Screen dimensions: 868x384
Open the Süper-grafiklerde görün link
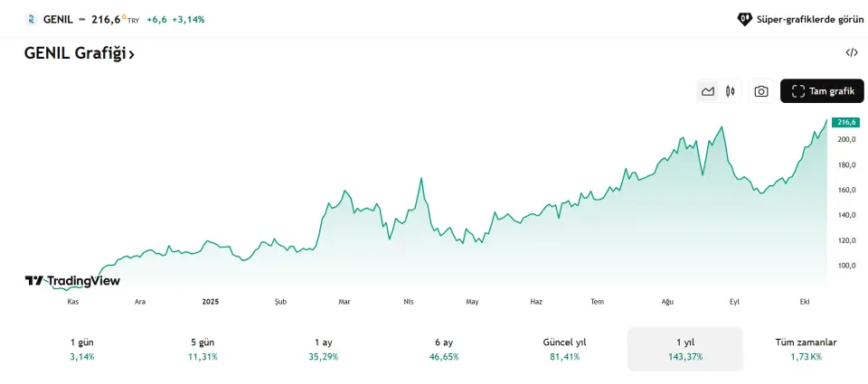click(x=803, y=18)
